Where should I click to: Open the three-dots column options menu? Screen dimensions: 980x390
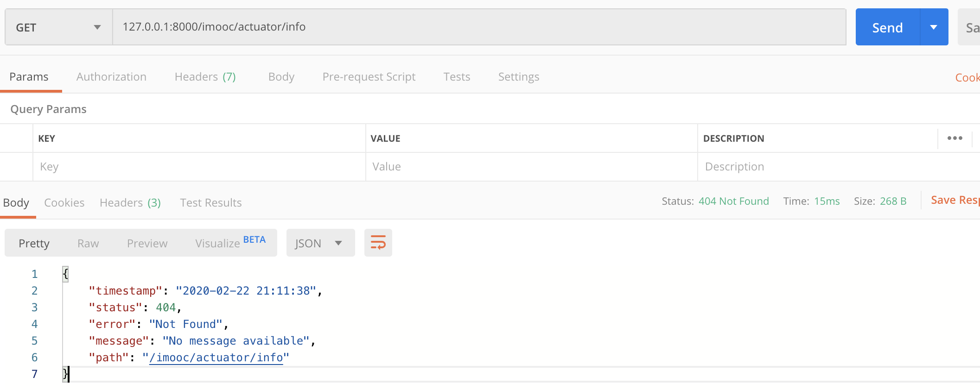click(x=955, y=138)
